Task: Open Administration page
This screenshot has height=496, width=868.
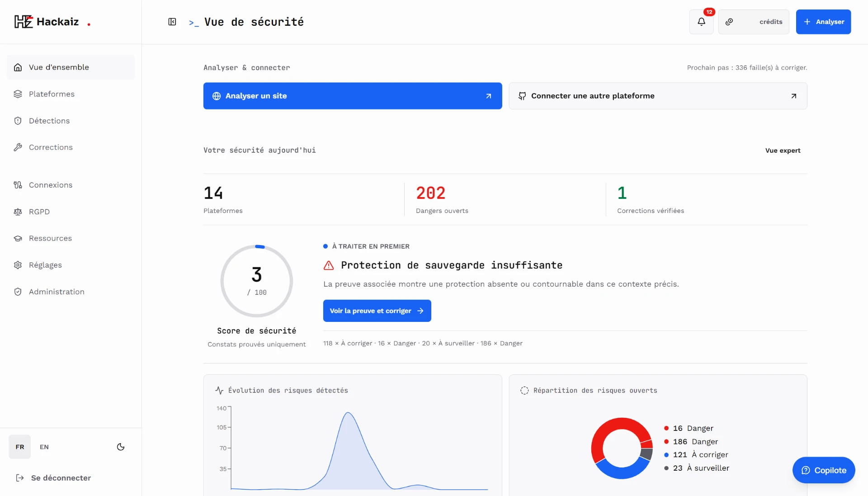Action: [x=71, y=292]
